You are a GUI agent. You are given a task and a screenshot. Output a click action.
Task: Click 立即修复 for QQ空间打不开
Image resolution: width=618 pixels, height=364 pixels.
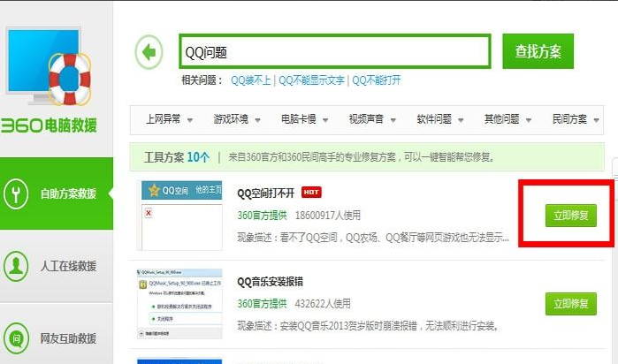point(570,215)
